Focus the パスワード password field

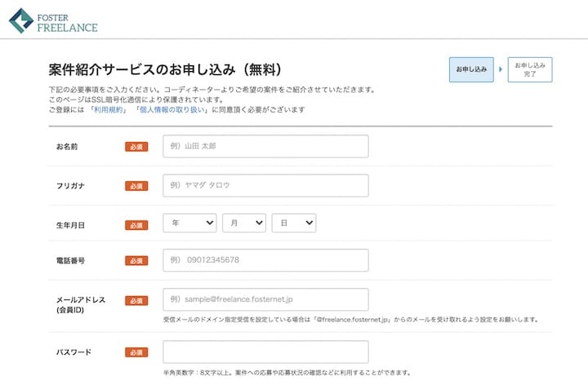[265, 352]
